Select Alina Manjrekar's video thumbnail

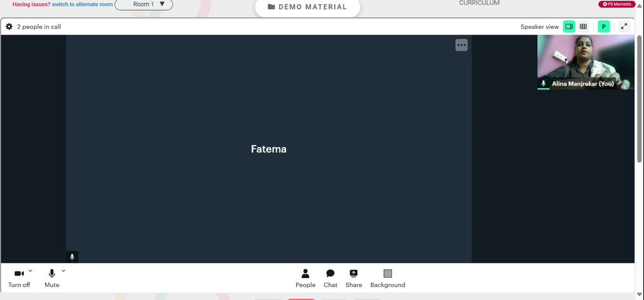(585, 62)
